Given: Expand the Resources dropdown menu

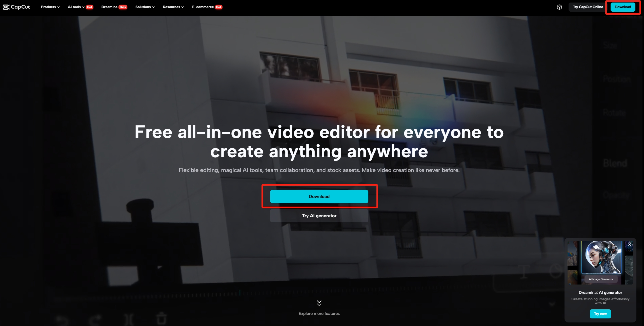Looking at the screenshot, I should coord(173,7).
